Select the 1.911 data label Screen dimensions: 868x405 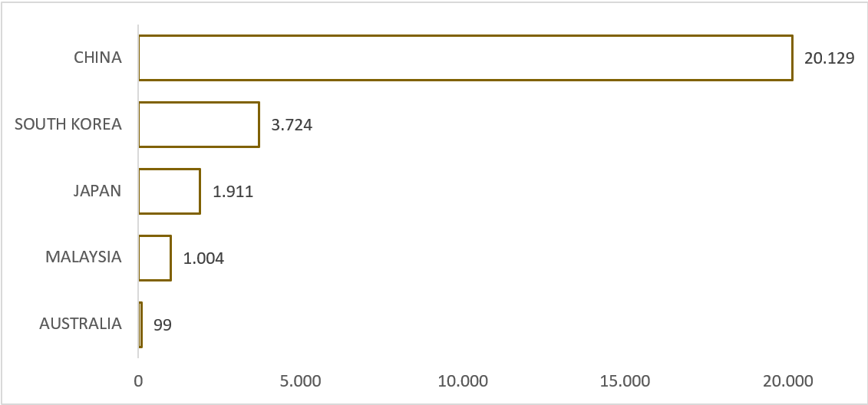tap(233, 192)
